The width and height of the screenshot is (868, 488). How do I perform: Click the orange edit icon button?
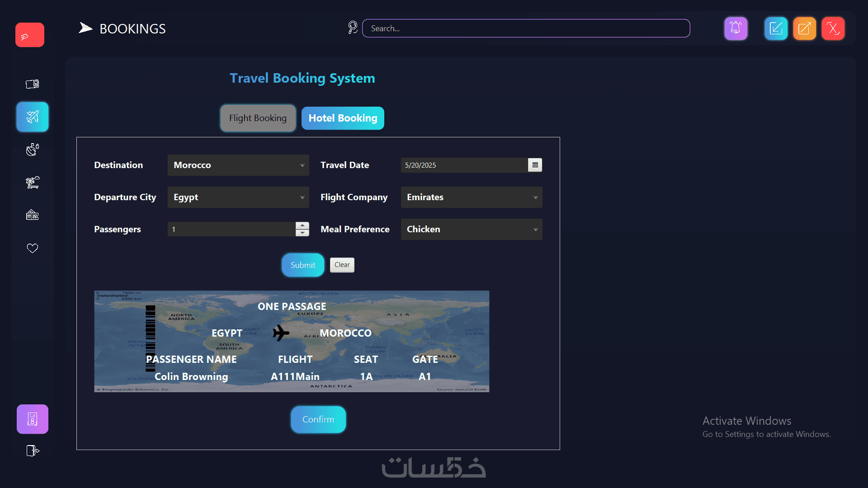tap(804, 28)
